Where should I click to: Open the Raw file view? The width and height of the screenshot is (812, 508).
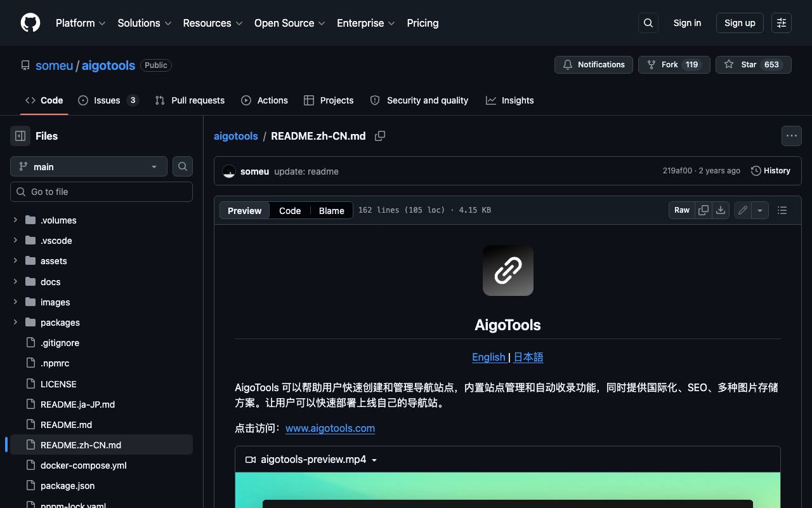coord(682,210)
